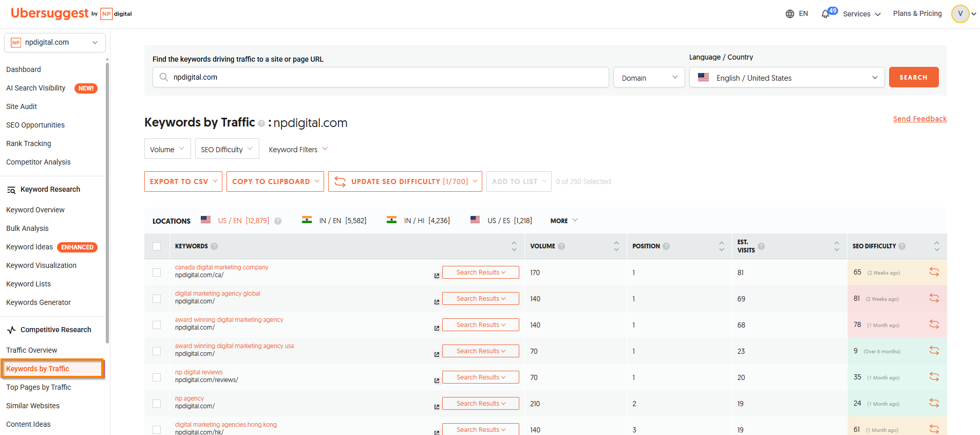Refresh SEO difficulty score 81 row
The image size is (980, 435).
(934, 298)
